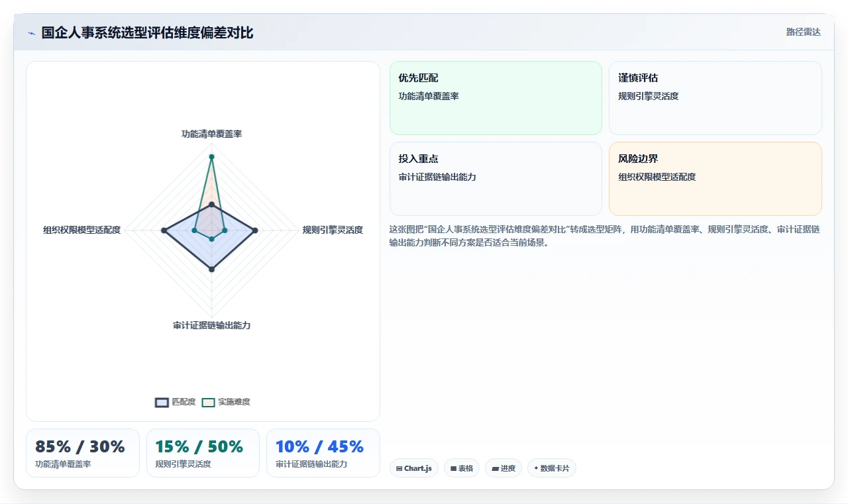Click the dark 匹配度 point on 审计证据链输出能力 axis
The height and width of the screenshot is (504, 848).
click(212, 269)
